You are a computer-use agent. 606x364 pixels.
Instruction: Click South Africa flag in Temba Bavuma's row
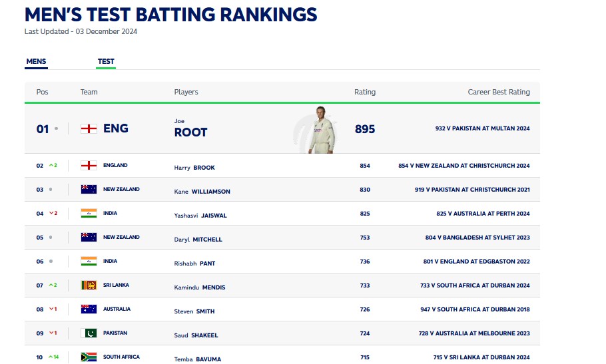tap(89, 357)
